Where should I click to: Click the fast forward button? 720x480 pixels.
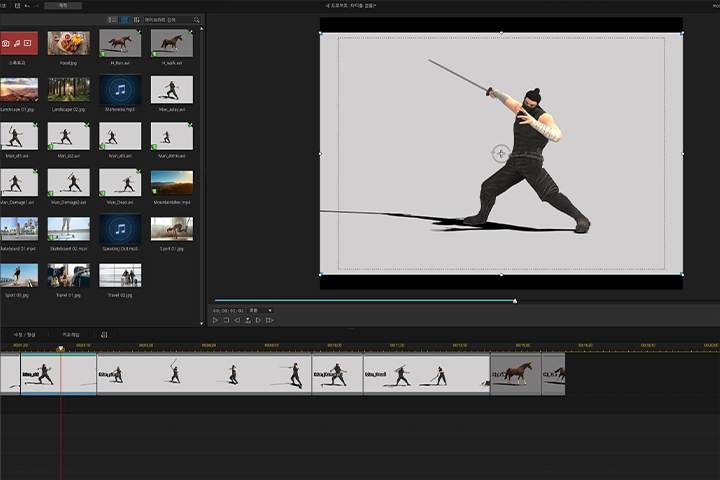(270, 320)
